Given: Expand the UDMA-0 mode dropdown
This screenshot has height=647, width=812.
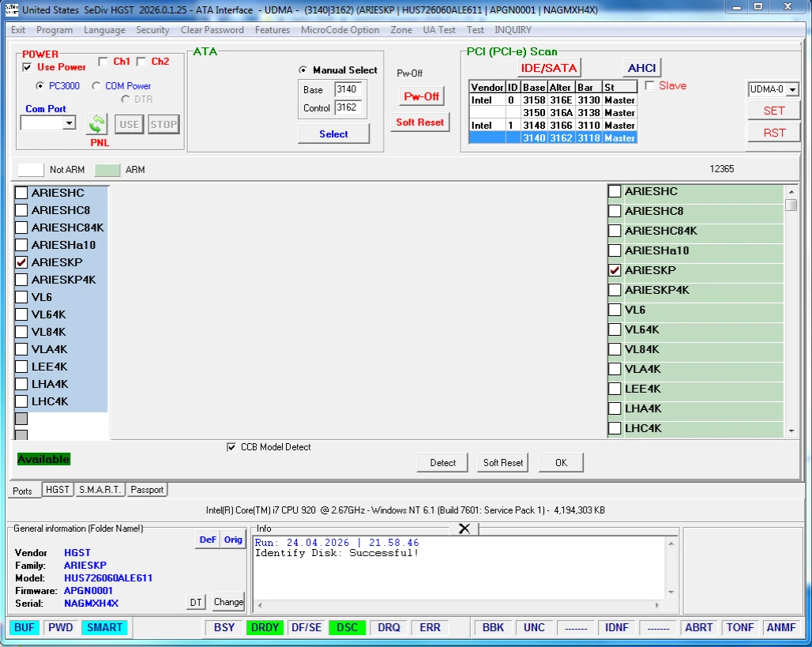Looking at the screenshot, I should click(x=792, y=91).
